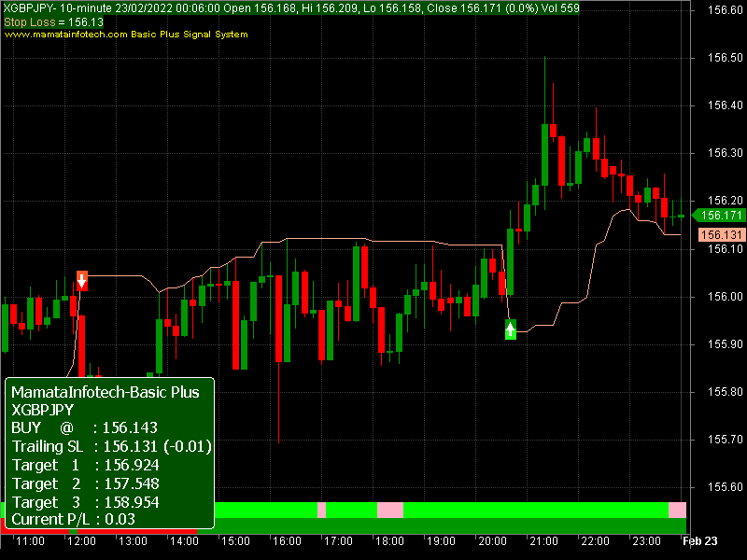The width and height of the screenshot is (747, 560).
Task: Select the Trailing SL 156.131 row
Action: pyautogui.click(x=111, y=446)
